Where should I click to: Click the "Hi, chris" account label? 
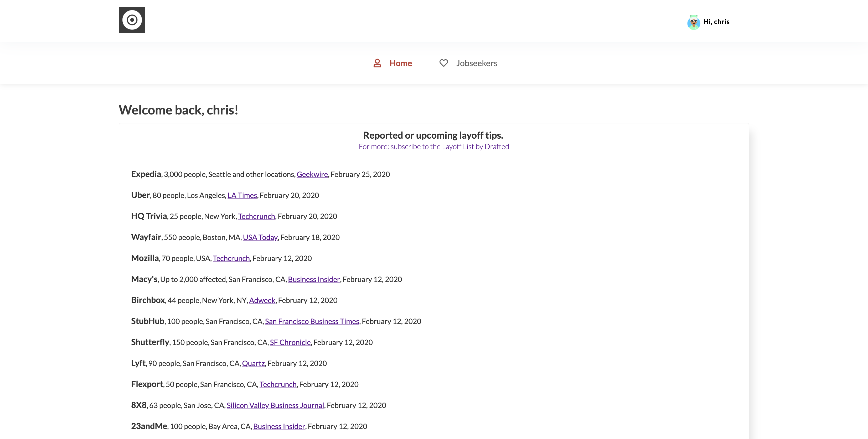(716, 22)
